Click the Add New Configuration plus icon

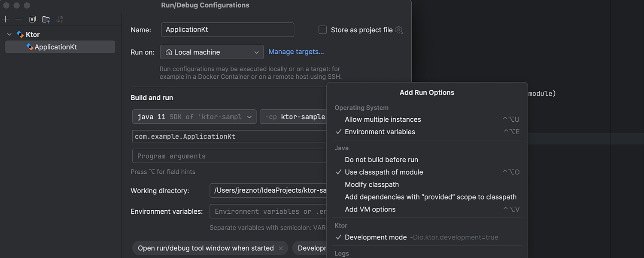6,19
